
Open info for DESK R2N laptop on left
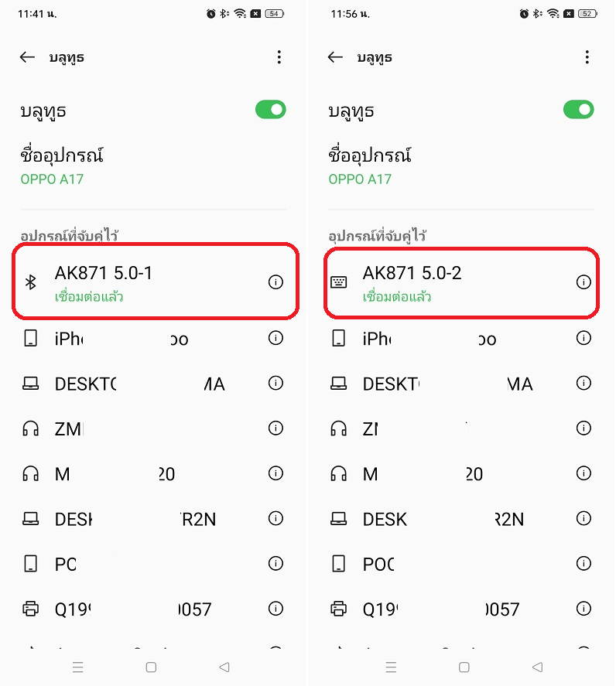point(275,518)
